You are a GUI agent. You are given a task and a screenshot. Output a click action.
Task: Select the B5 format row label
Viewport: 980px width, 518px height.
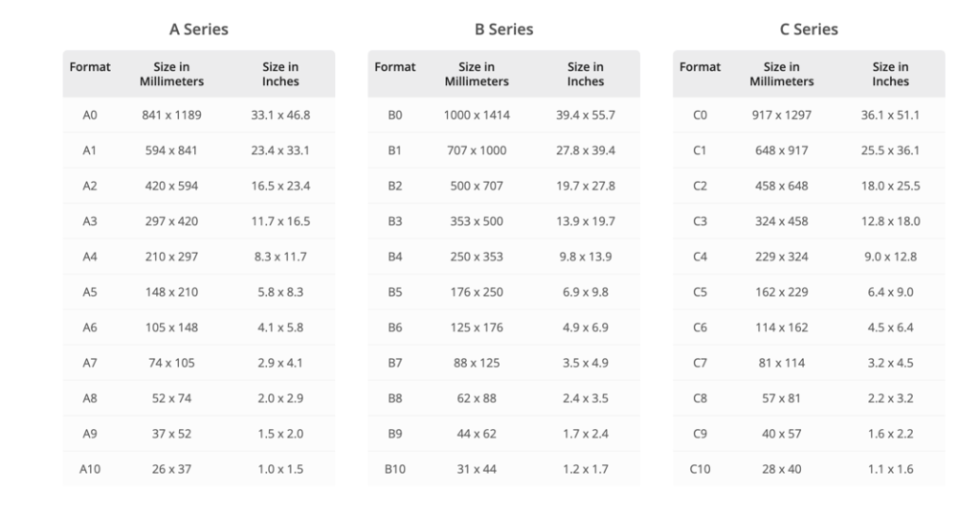coord(395,292)
